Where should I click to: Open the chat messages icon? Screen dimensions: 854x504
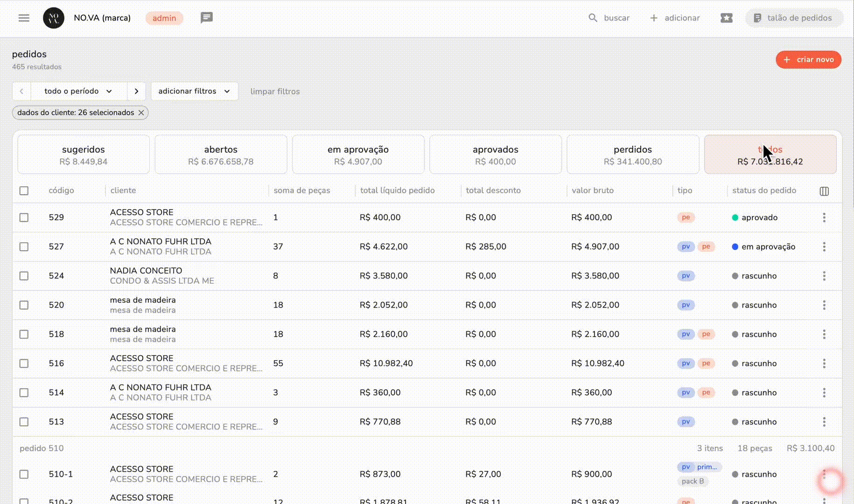coord(206,18)
